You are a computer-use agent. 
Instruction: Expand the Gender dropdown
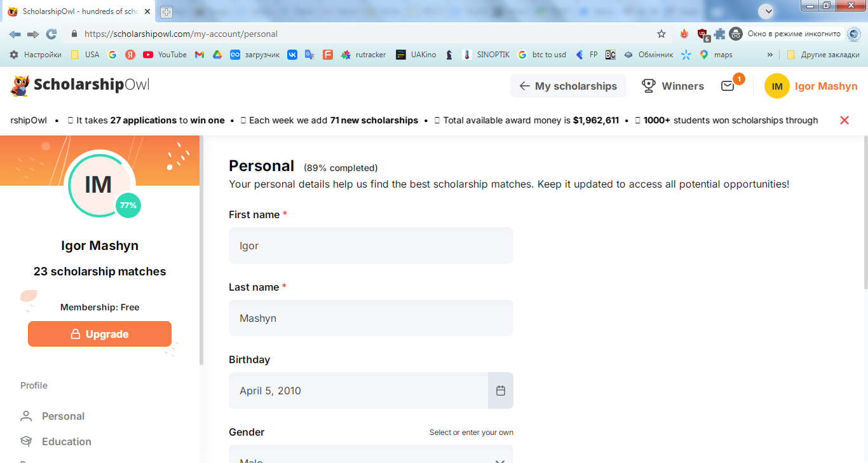(x=371, y=454)
